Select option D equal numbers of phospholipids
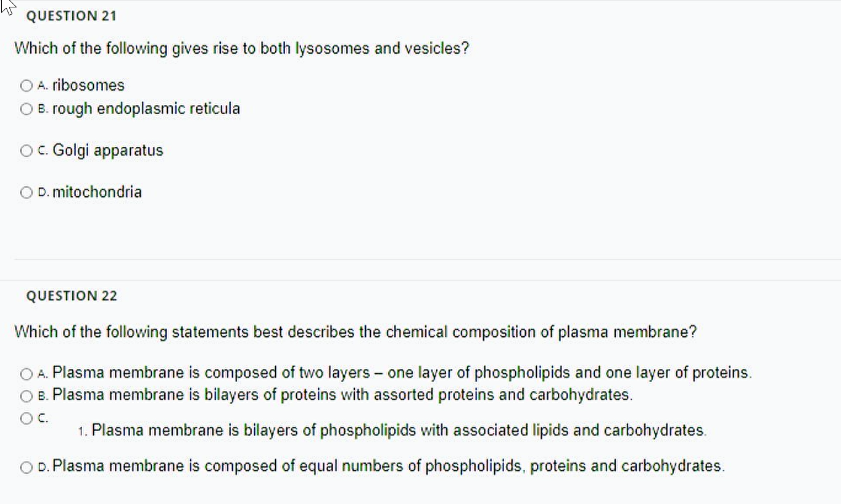 pos(27,466)
